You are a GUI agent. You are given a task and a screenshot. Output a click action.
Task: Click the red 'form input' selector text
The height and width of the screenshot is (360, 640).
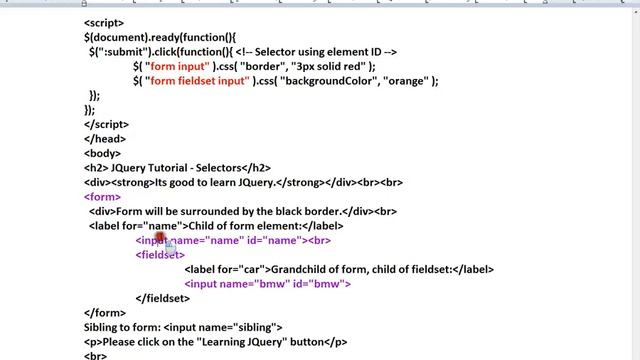point(180,67)
